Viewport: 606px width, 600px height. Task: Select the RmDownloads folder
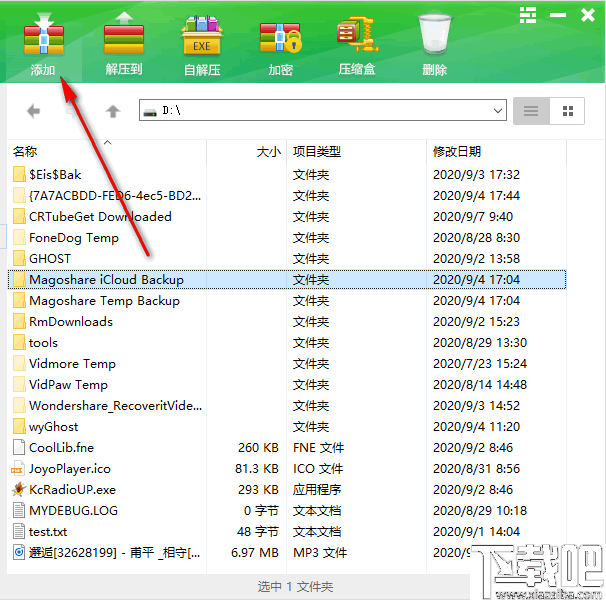[x=71, y=322]
